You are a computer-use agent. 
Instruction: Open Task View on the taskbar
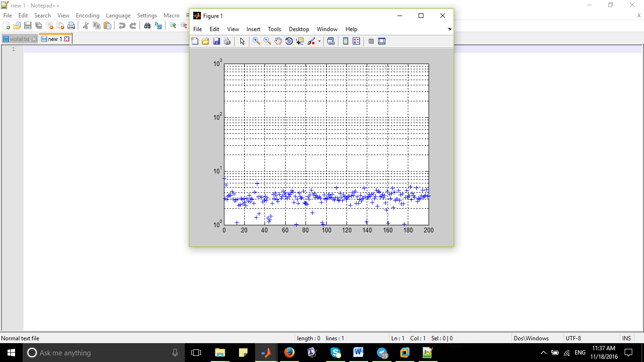pyautogui.click(x=196, y=353)
